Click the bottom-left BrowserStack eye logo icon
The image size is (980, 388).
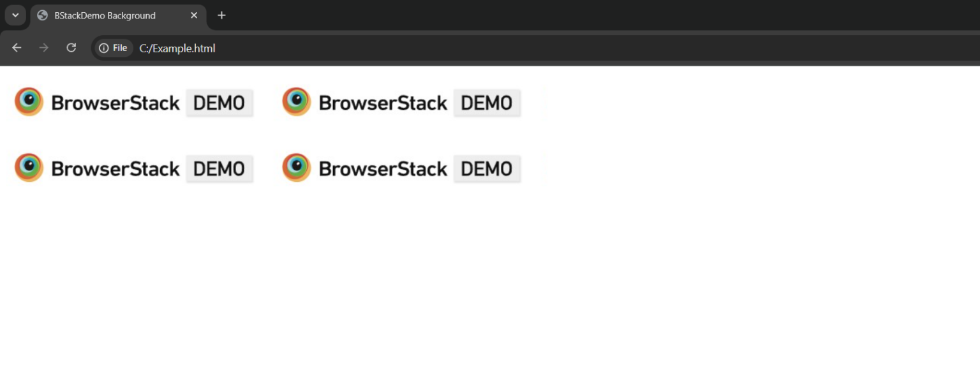click(28, 167)
